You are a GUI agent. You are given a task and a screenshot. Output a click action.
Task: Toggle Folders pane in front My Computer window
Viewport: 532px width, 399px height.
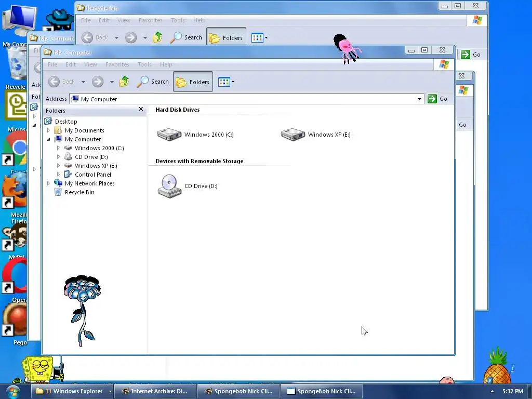tap(193, 82)
